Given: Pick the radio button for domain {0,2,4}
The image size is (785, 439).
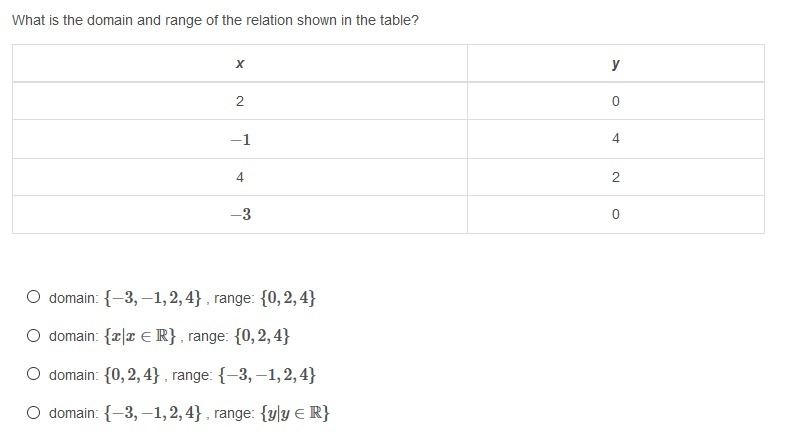Looking at the screenshot, I should pos(34,374).
